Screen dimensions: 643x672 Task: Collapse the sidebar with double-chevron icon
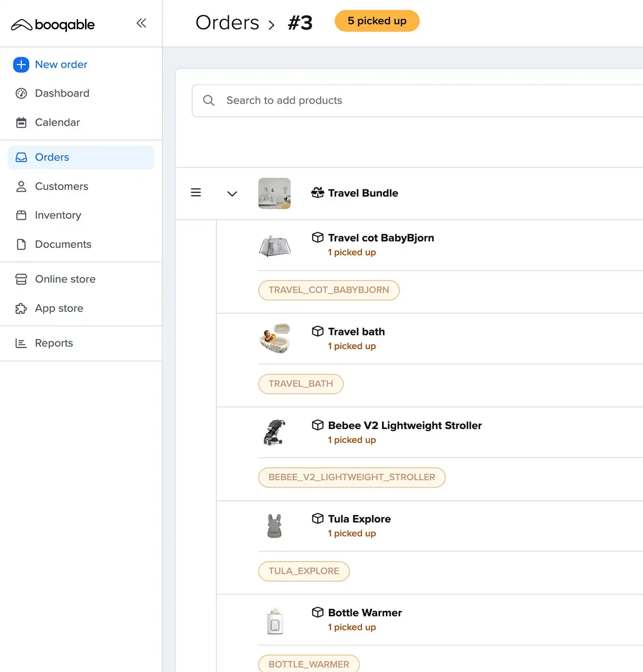pyautogui.click(x=141, y=23)
